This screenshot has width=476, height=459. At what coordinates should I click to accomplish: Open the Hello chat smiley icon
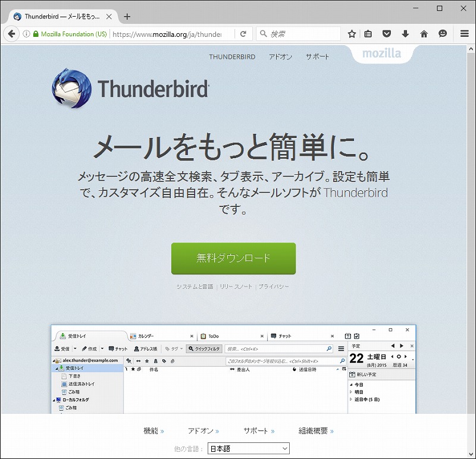point(443,34)
